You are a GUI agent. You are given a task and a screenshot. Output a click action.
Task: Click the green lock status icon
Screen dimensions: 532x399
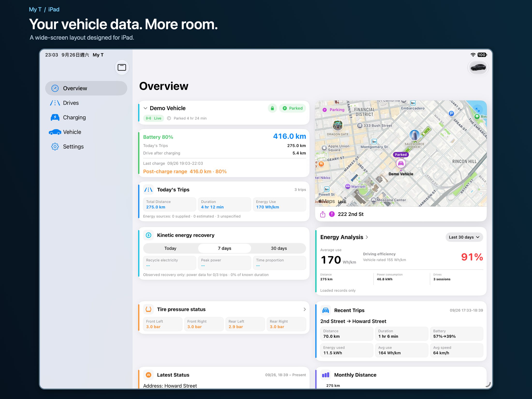(x=272, y=108)
